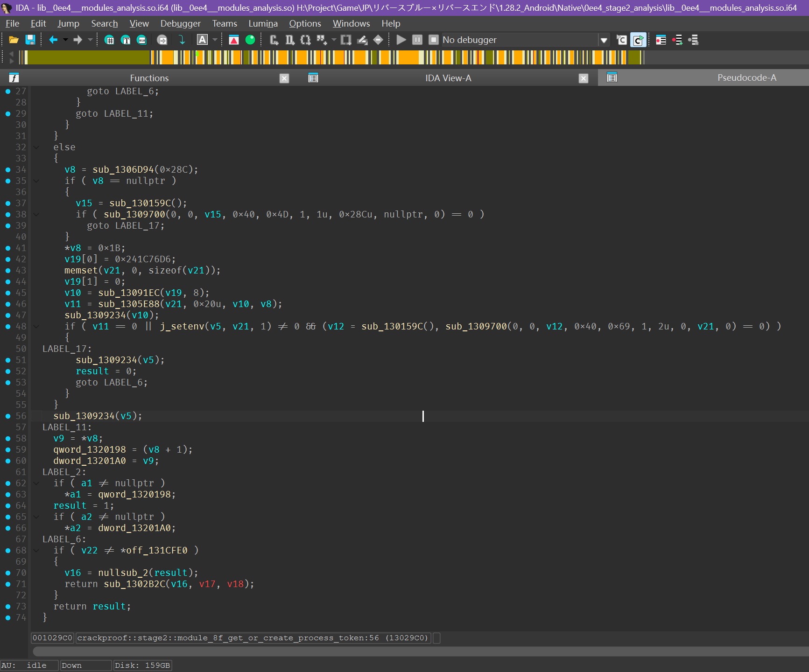Click the sub_1306D94 function call
The width and height of the screenshot is (809, 672).
click(123, 170)
